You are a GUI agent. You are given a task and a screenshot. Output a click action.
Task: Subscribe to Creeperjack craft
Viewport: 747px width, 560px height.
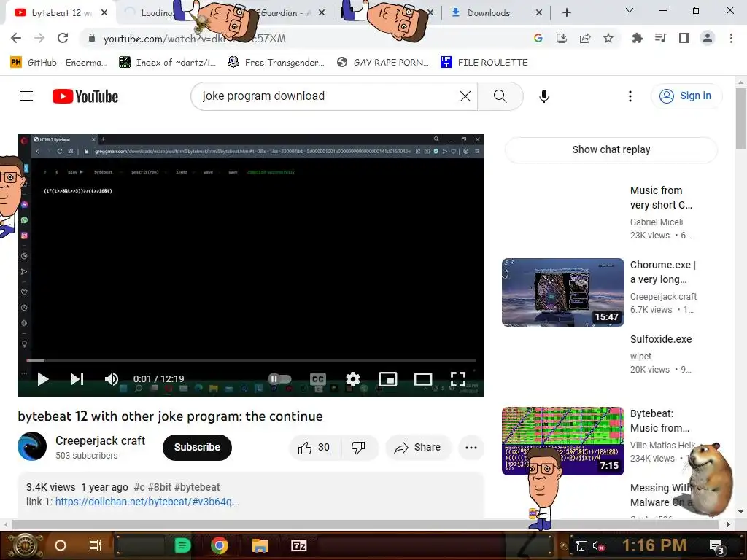coord(197,447)
